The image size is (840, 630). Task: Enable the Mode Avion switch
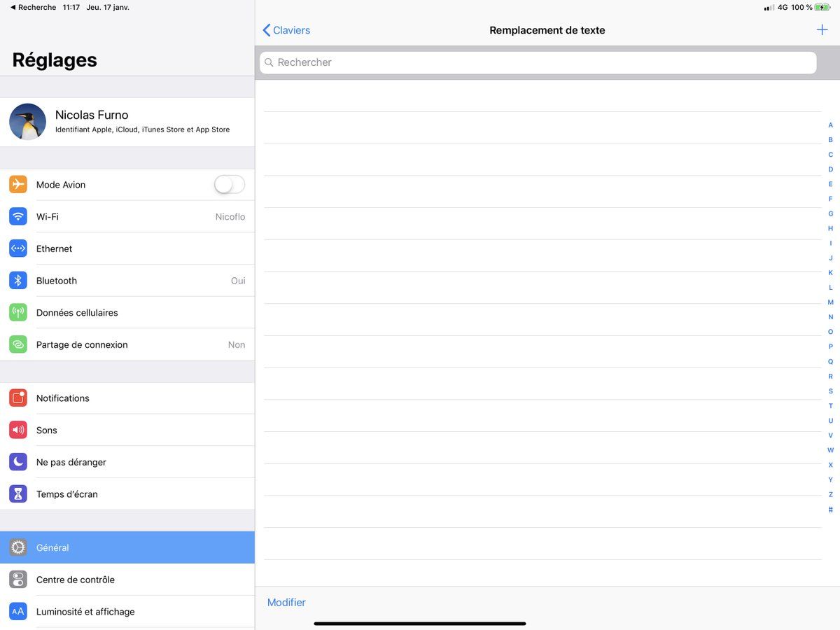[x=229, y=185]
